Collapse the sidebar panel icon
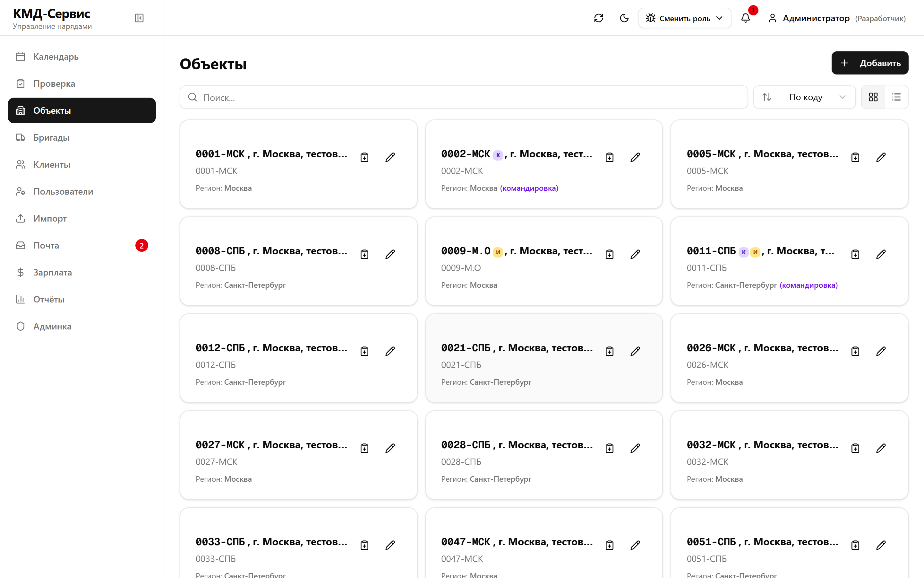This screenshot has height=578, width=924. (x=139, y=18)
